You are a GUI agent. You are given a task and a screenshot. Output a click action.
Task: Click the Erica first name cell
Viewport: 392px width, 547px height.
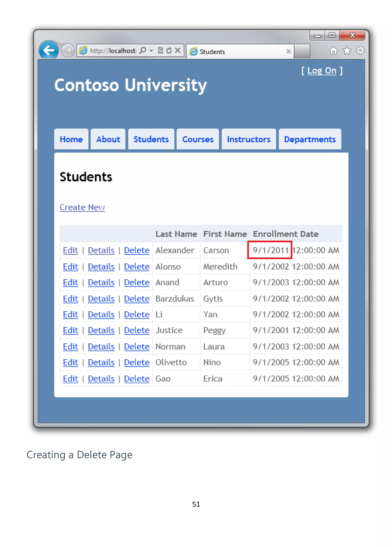[x=225, y=379]
